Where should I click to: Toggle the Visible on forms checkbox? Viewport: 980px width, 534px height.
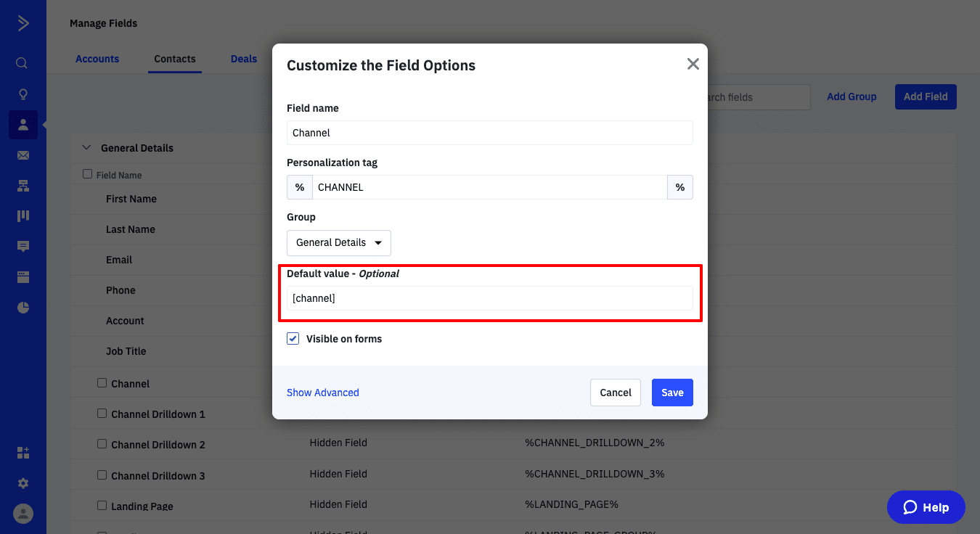pos(293,339)
